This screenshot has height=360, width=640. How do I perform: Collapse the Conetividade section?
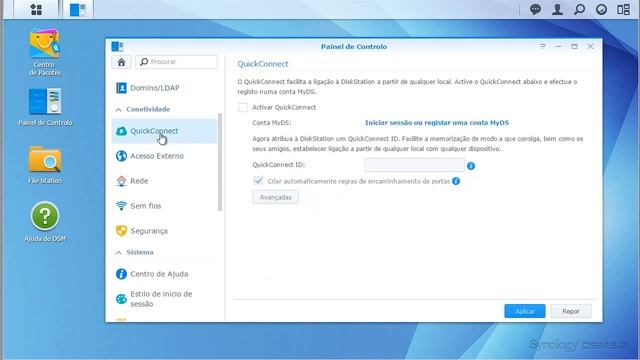[x=118, y=109]
